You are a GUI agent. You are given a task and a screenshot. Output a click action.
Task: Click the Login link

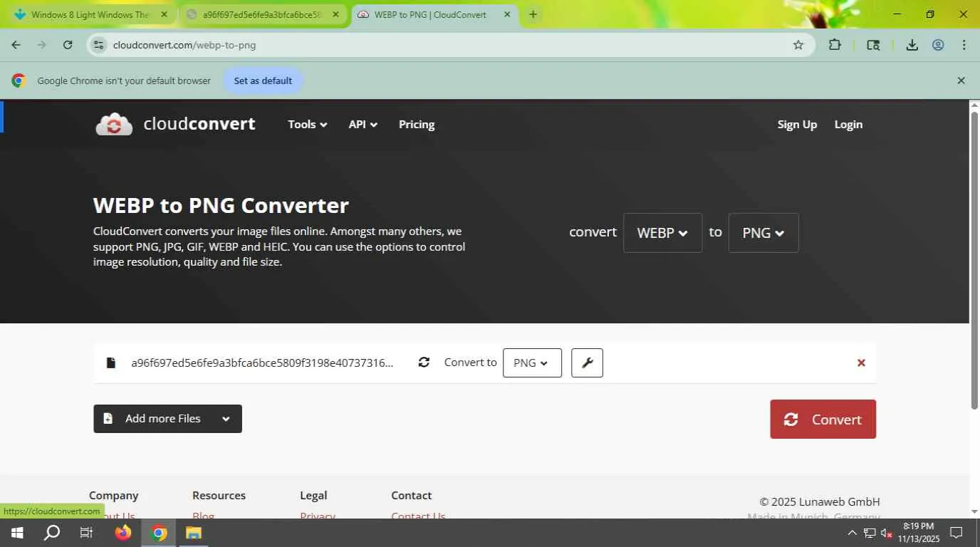pyautogui.click(x=848, y=124)
